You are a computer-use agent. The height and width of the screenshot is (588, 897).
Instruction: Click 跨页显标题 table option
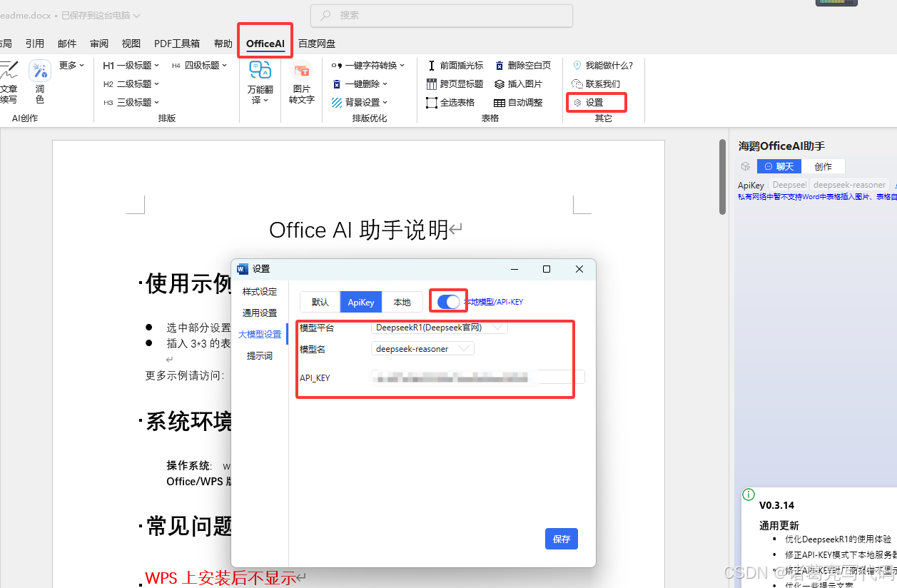coord(455,83)
